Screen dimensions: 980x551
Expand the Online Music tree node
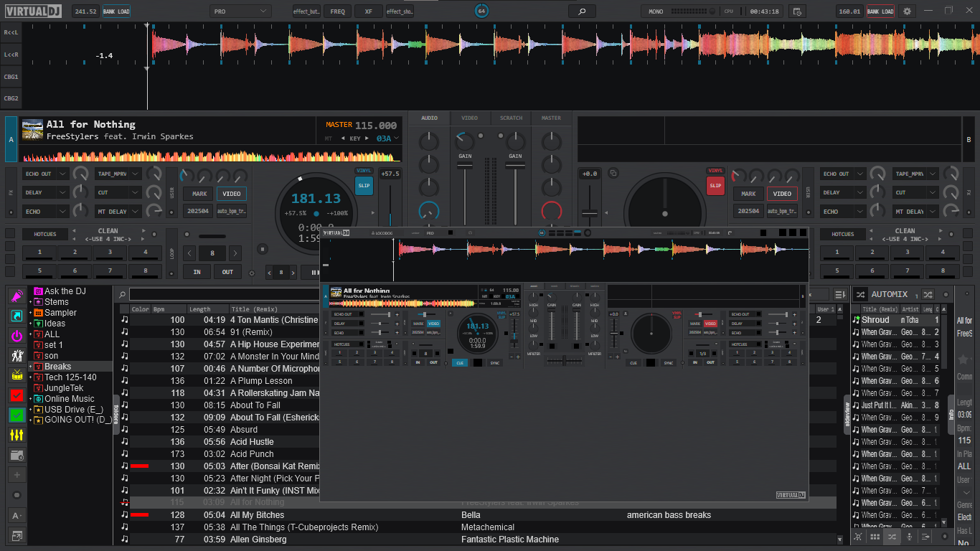pyautogui.click(x=31, y=399)
